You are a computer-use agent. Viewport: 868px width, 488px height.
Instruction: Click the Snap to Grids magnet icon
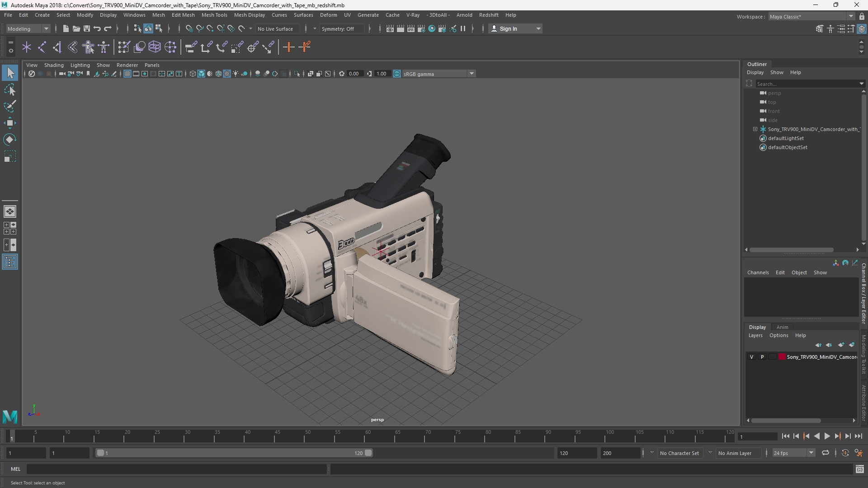click(189, 28)
